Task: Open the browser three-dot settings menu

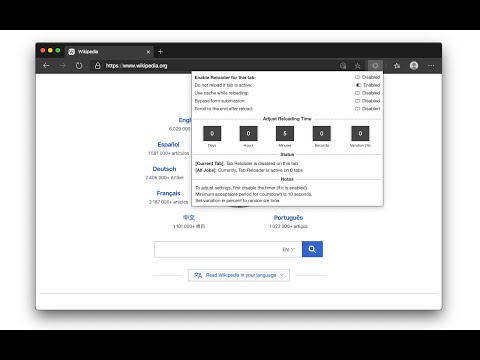Action: (431, 66)
